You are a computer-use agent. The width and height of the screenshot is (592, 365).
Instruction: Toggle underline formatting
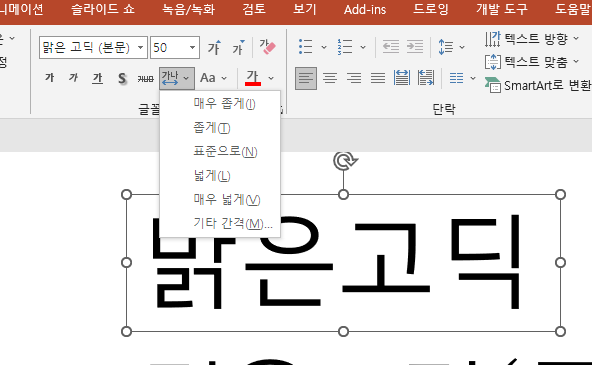(97, 78)
